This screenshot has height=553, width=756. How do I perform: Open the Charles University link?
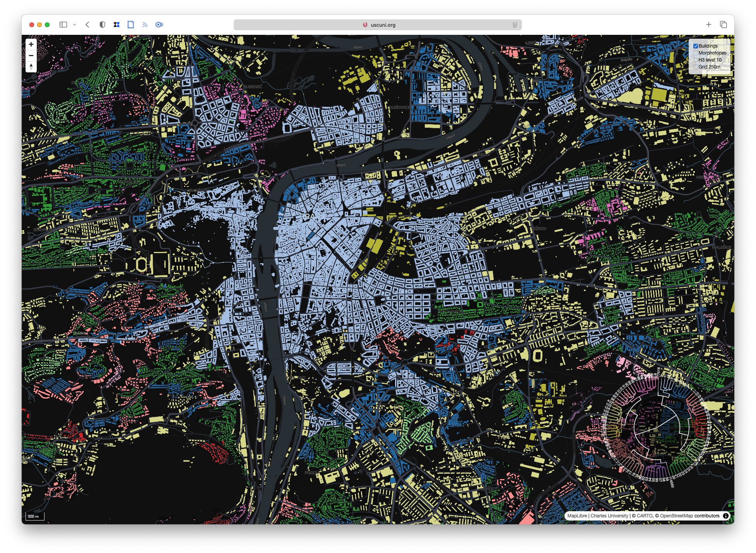[609, 516]
